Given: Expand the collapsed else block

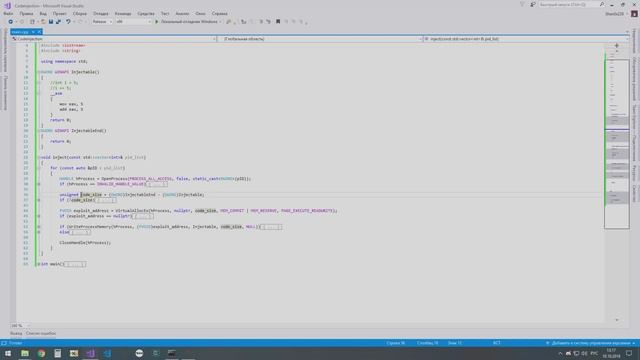Looking at the screenshot, I should pyautogui.click(x=39, y=232).
